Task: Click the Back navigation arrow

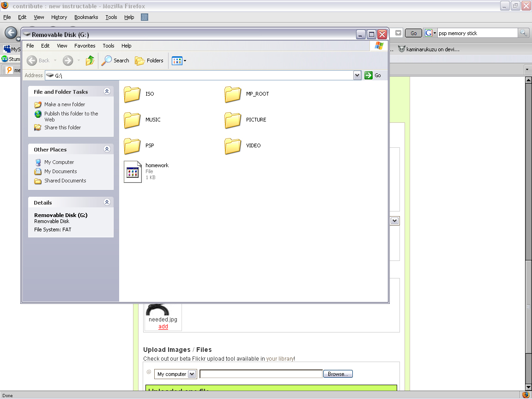Action: [x=31, y=60]
